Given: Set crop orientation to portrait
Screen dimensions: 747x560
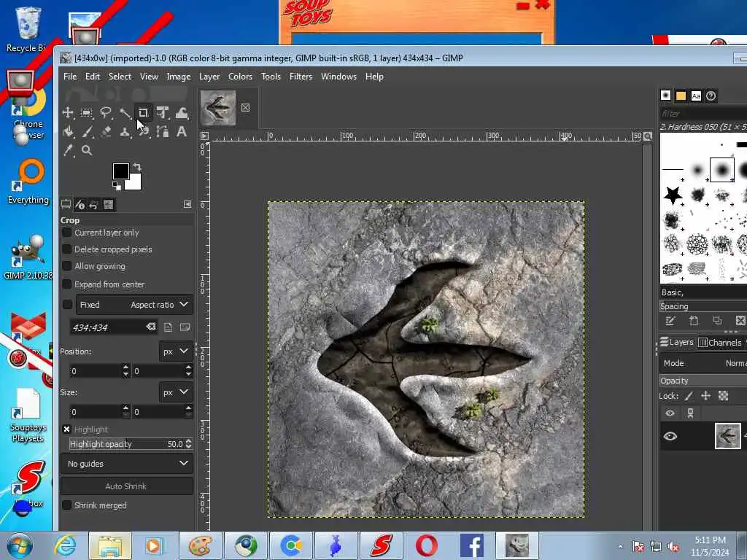Looking at the screenshot, I should coord(169,327).
